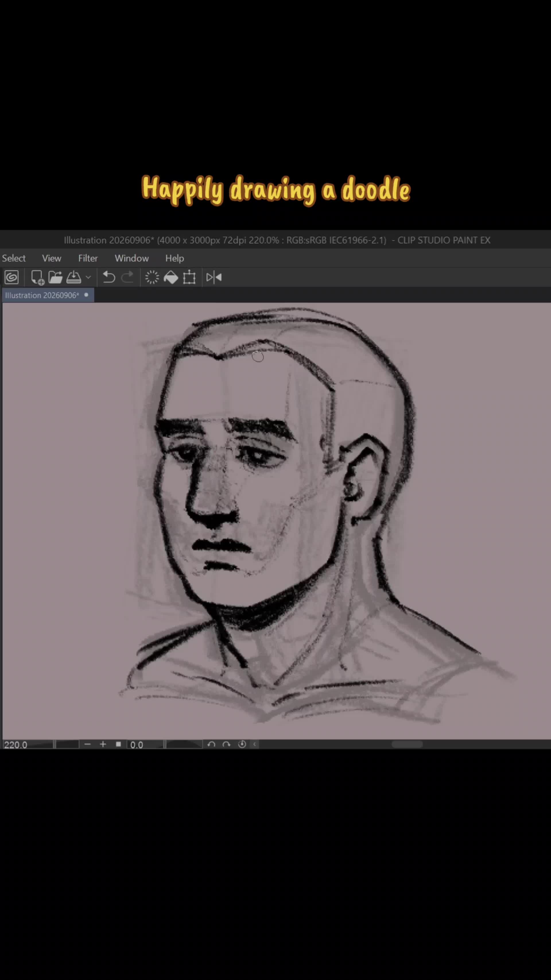Open the Clip Studio launcher icon
This screenshot has height=980, width=551.
coord(11,277)
